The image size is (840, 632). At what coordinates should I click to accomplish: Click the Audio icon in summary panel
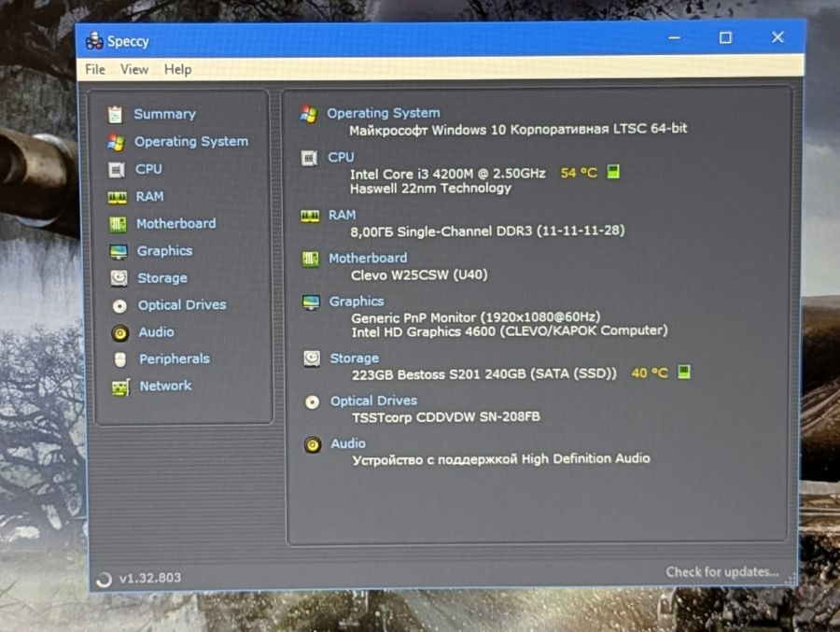(313, 445)
